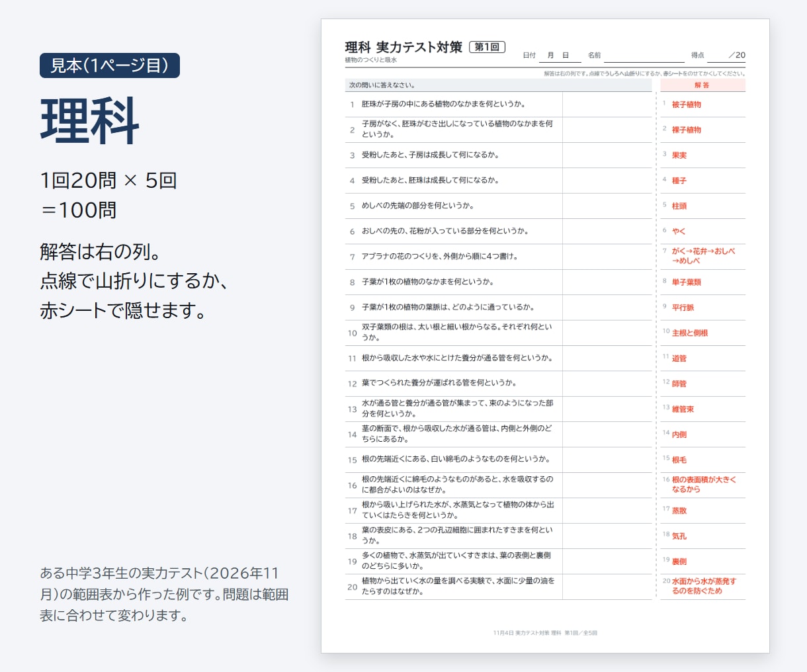The height and width of the screenshot is (672, 807).
Task: Click the answer 柱頭
Action: tap(679, 206)
